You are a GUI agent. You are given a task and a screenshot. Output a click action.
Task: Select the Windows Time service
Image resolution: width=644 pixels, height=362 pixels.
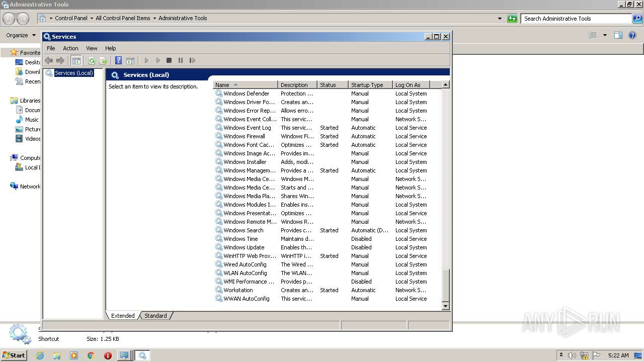click(327, 239)
